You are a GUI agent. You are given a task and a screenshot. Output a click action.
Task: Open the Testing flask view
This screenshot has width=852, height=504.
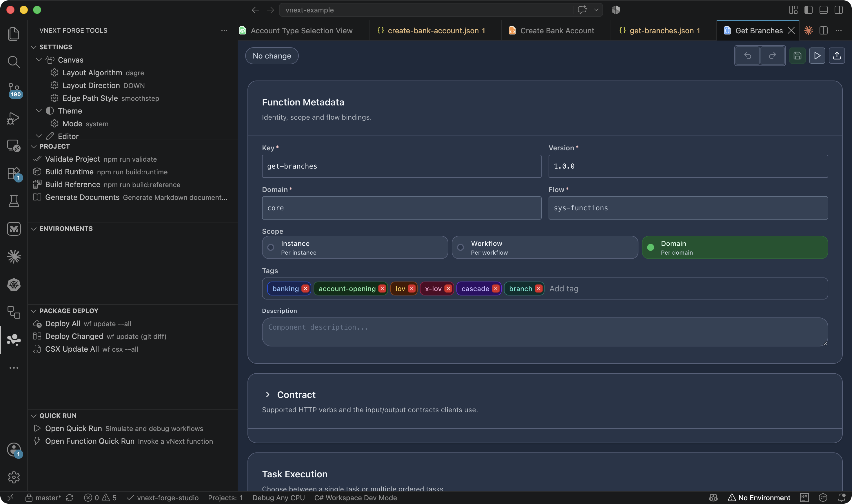click(14, 201)
